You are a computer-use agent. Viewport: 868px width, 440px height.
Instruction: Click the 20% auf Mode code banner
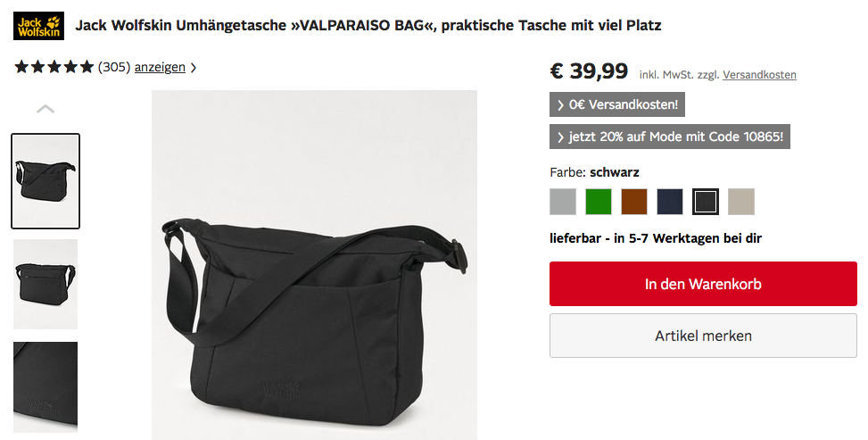click(670, 137)
